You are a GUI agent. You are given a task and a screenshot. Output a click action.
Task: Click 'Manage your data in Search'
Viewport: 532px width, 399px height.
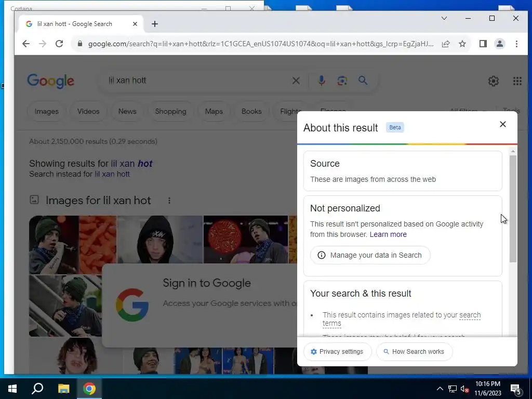pyautogui.click(x=370, y=255)
